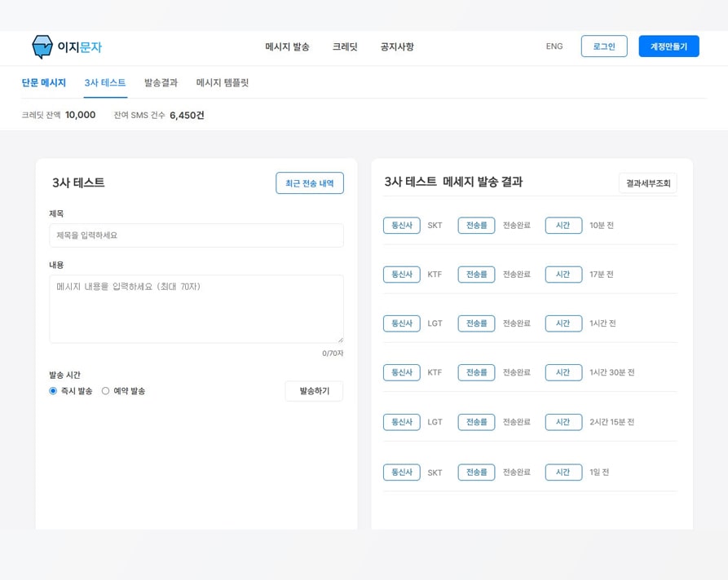The height and width of the screenshot is (580, 728).
Task: Switch to the 단문 메시지 tab
Action: click(43, 82)
